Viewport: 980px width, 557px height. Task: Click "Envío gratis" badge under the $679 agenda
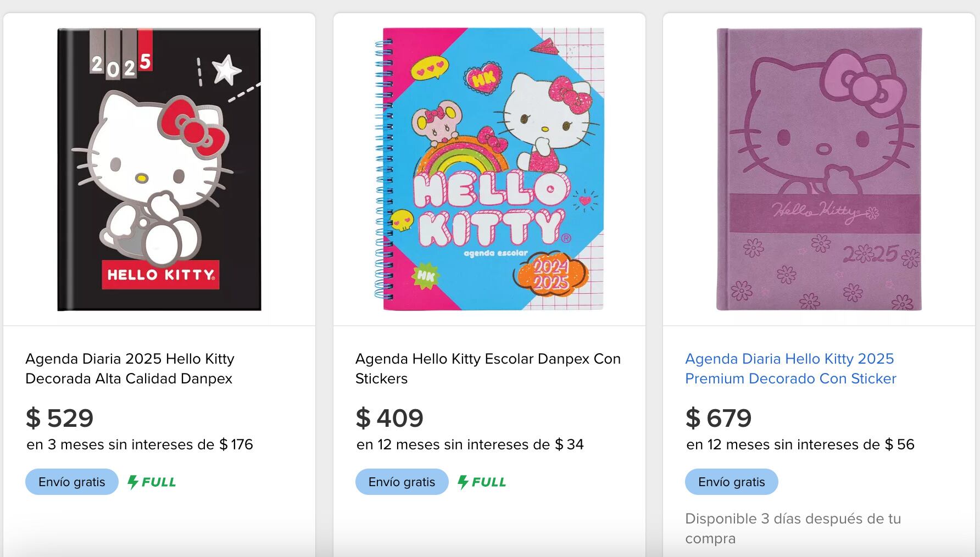tap(731, 482)
